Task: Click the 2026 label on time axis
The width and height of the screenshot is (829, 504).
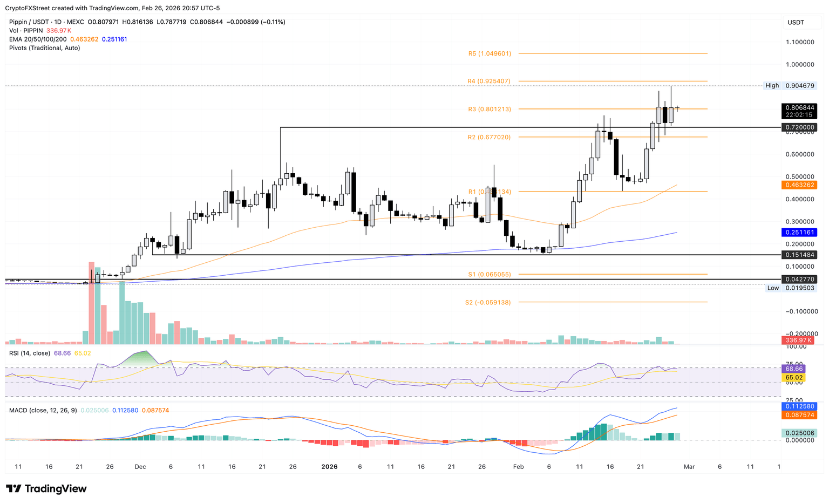Action: coord(329,467)
